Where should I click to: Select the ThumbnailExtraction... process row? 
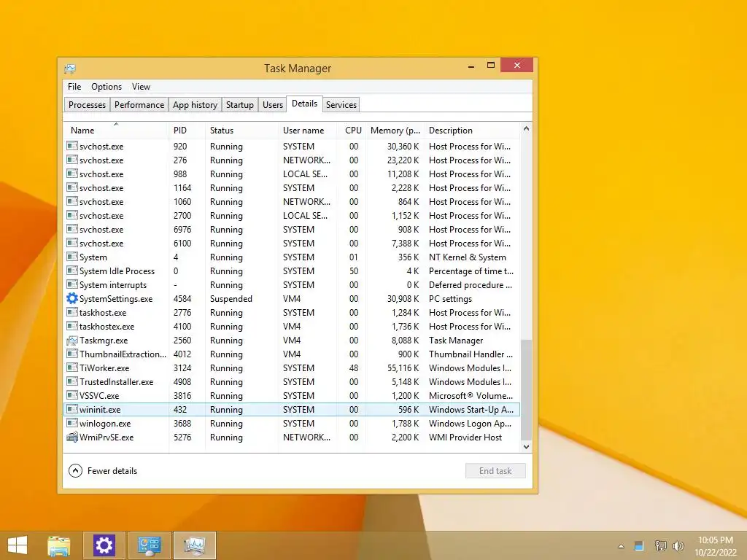292,354
